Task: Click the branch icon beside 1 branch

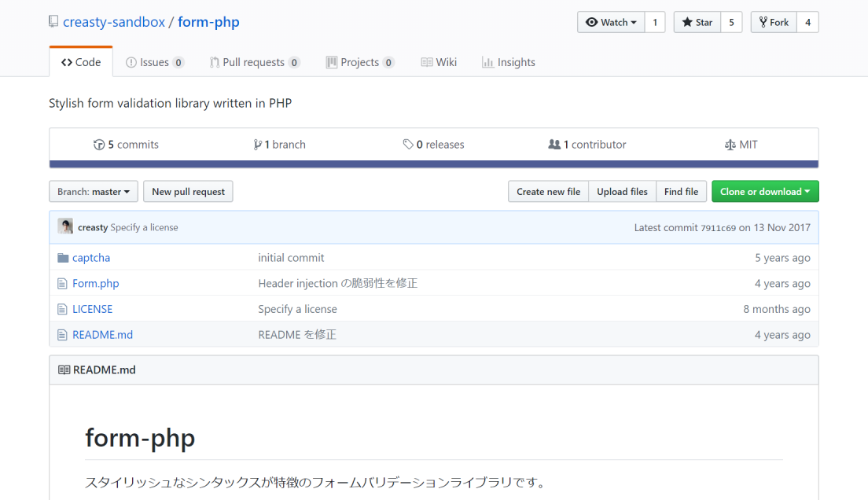Action: click(257, 145)
